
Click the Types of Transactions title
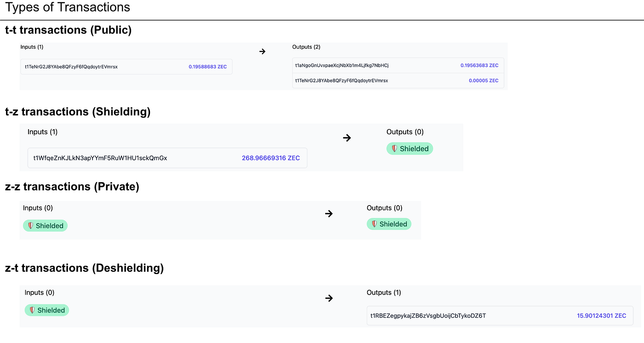click(68, 7)
